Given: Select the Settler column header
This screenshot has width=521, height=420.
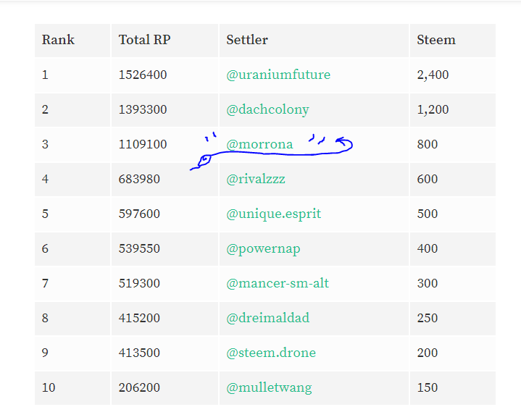Looking at the screenshot, I should pos(246,40).
